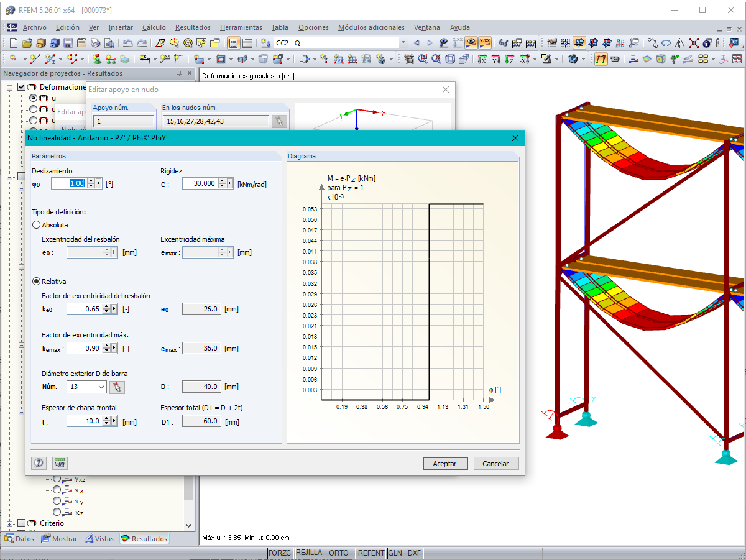Toggle FORZC in the status bar
746x560 pixels.
[x=280, y=553]
